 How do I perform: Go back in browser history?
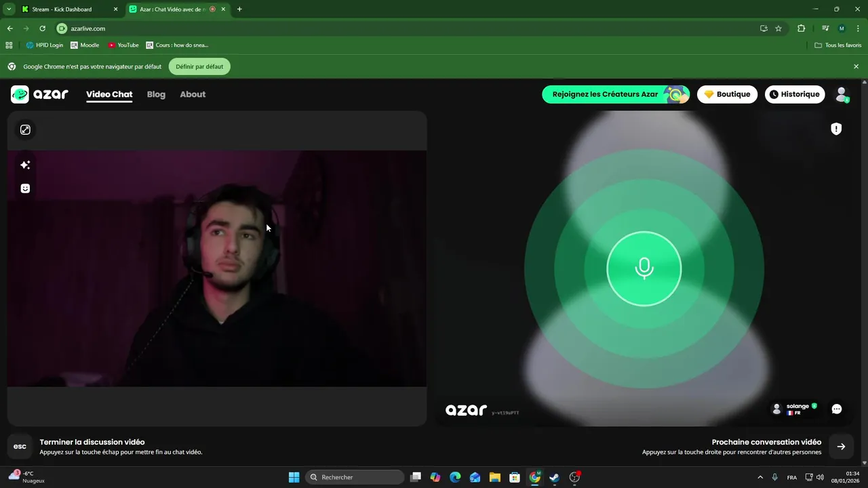pyautogui.click(x=9, y=28)
